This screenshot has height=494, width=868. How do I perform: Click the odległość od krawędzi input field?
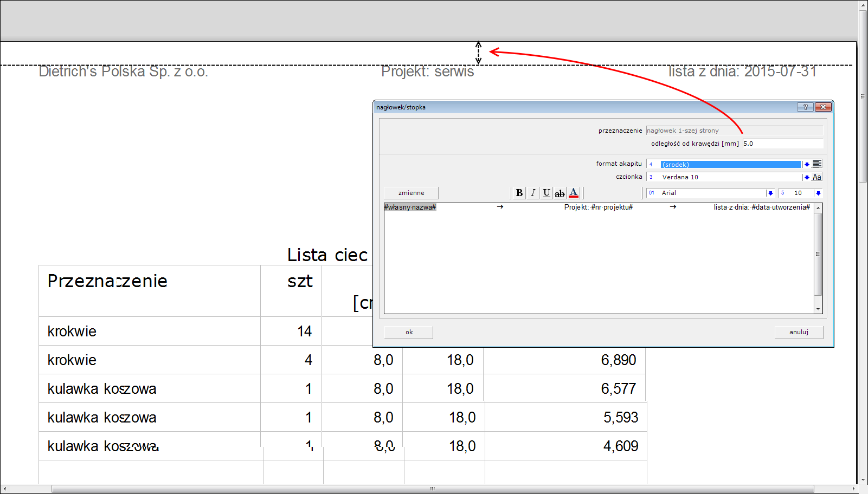point(782,144)
